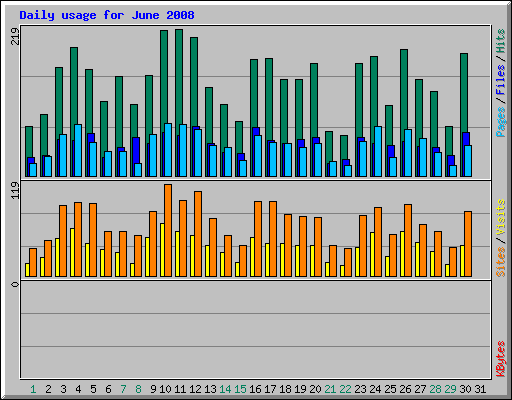Click the dark blue files bar for day 8

pyautogui.click(x=136, y=150)
